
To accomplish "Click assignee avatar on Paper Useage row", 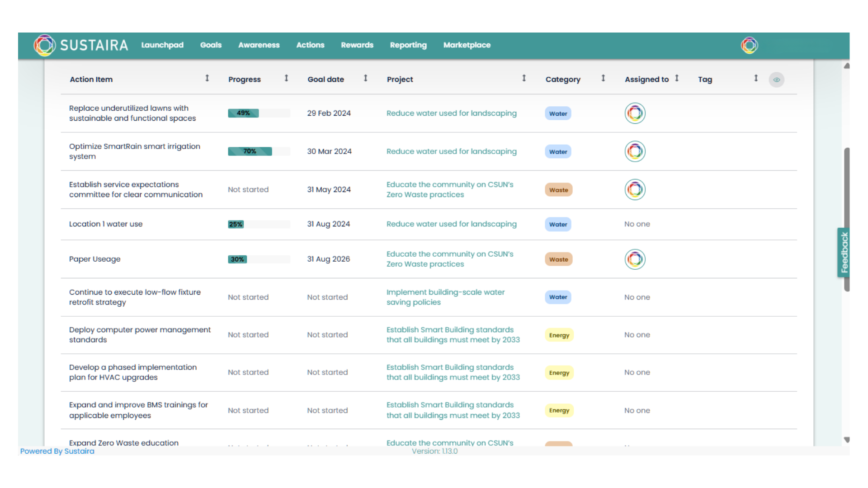I will [635, 259].
